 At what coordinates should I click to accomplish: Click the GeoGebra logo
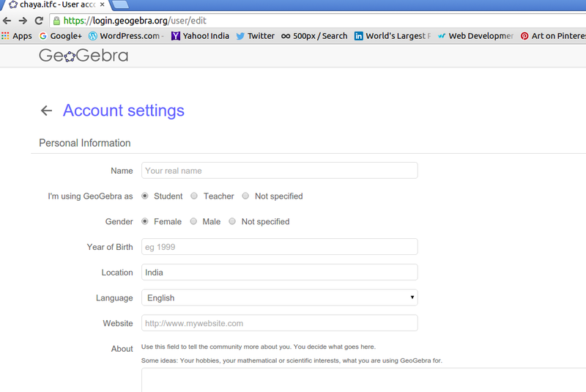pyautogui.click(x=84, y=56)
